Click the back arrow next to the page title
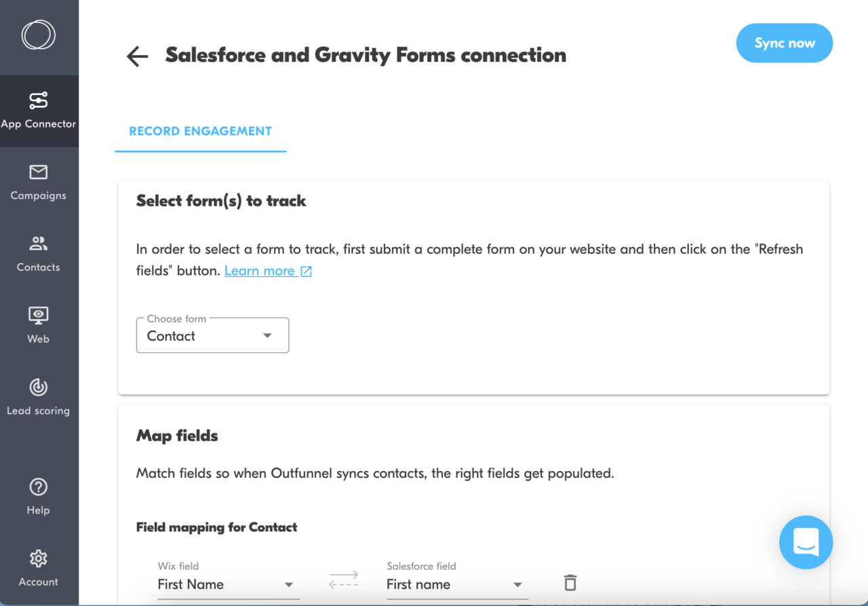The width and height of the screenshot is (868, 606). pos(136,56)
